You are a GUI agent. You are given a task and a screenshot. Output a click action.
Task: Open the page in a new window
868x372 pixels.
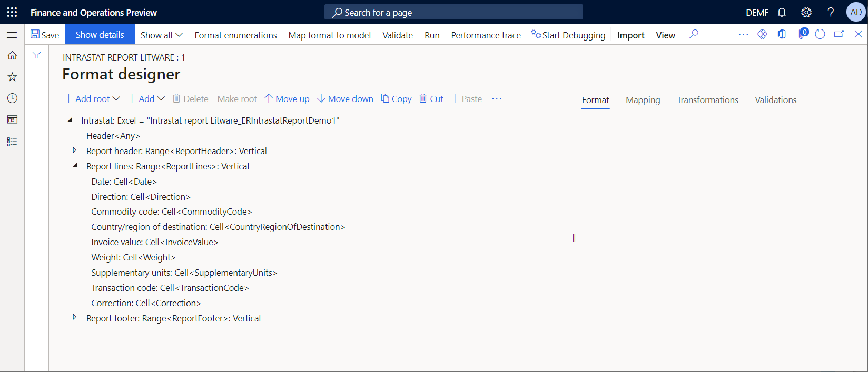pos(839,34)
